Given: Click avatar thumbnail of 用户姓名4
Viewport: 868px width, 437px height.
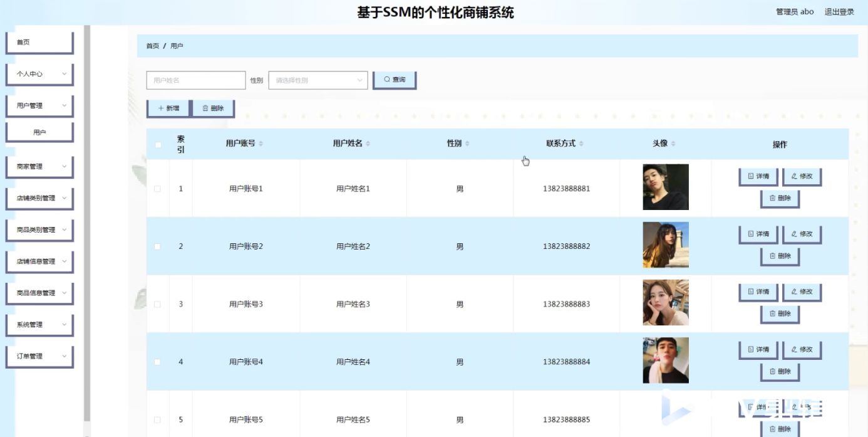Looking at the screenshot, I should 666,360.
